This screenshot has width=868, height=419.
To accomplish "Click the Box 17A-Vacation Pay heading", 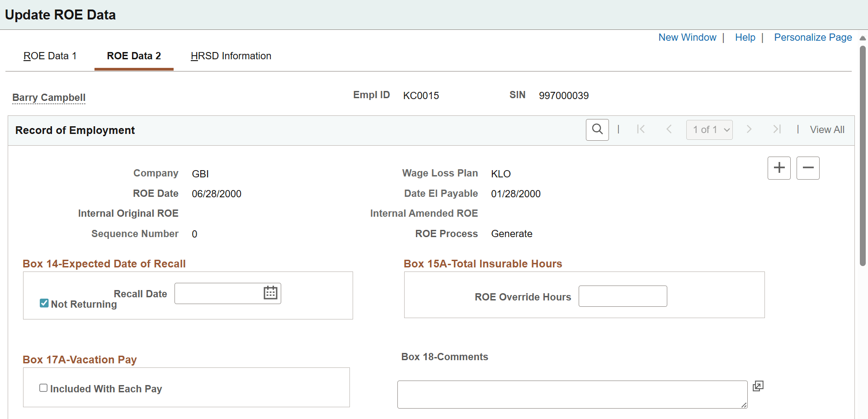I will [x=80, y=360].
